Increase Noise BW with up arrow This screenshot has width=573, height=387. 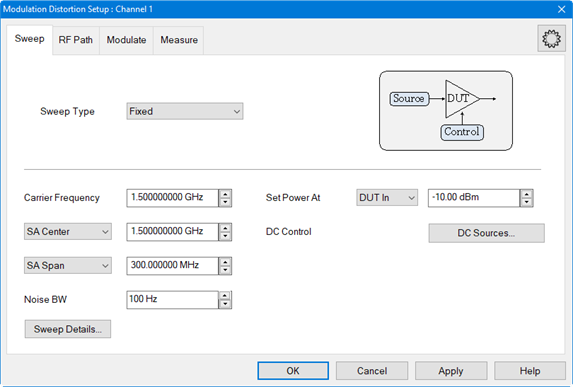point(225,296)
